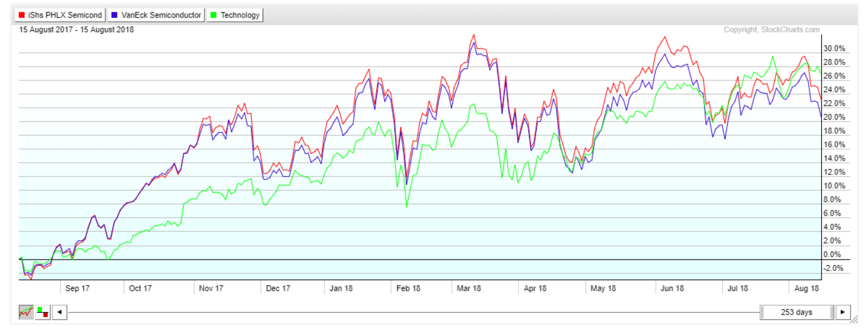Click the Oct 17 axis label
The width and height of the screenshot is (868, 333).
[x=140, y=288]
